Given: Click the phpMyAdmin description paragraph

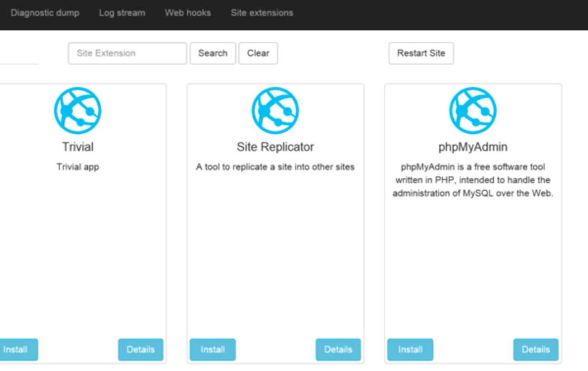Looking at the screenshot, I should pyautogui.click(x=473, y=180).
